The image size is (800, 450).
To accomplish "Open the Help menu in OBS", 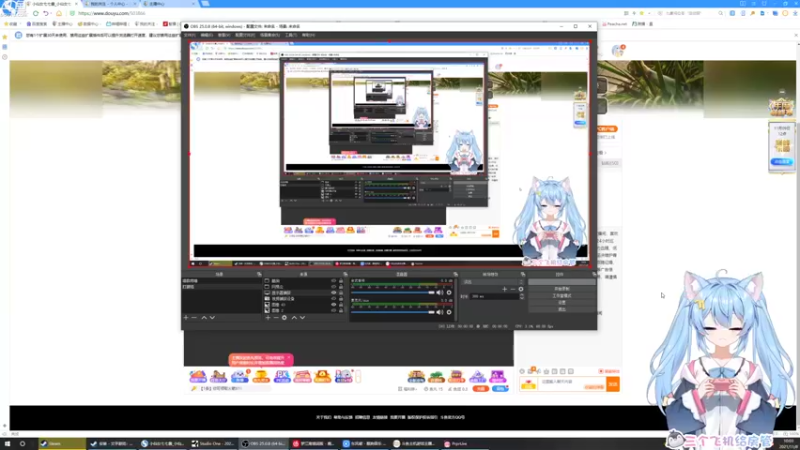I will coord(308,35).
